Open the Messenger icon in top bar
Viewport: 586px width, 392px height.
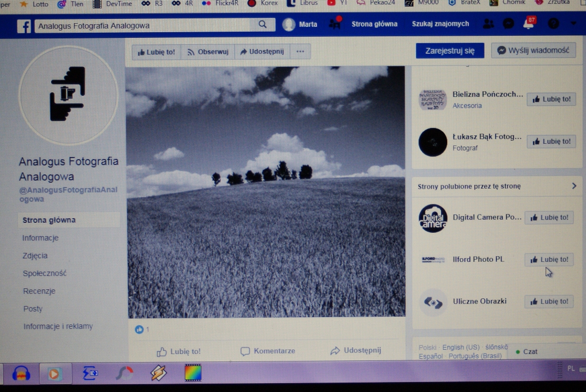(508, 24)
